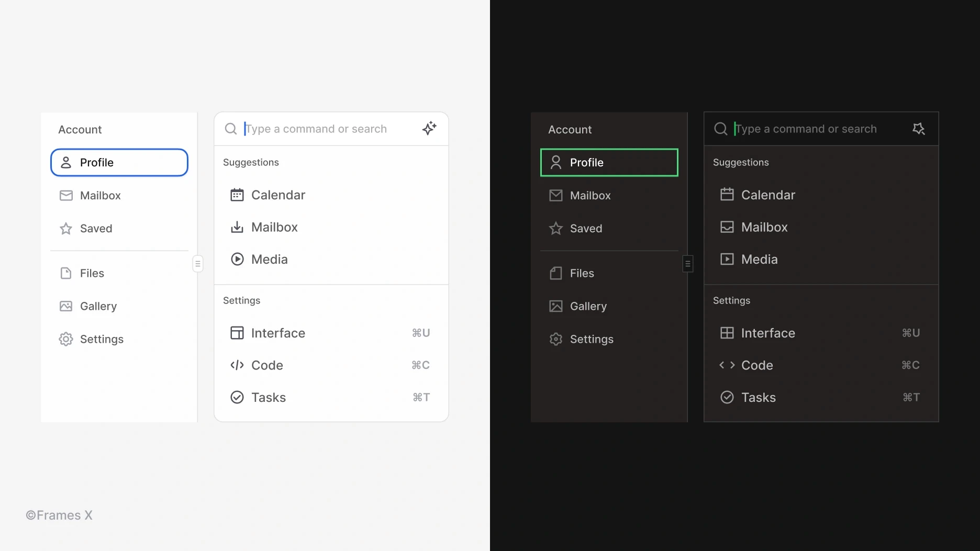980x551 pixels.
Task: Click the layout icon beside Interface in light palette
Action: pos(237,333)
